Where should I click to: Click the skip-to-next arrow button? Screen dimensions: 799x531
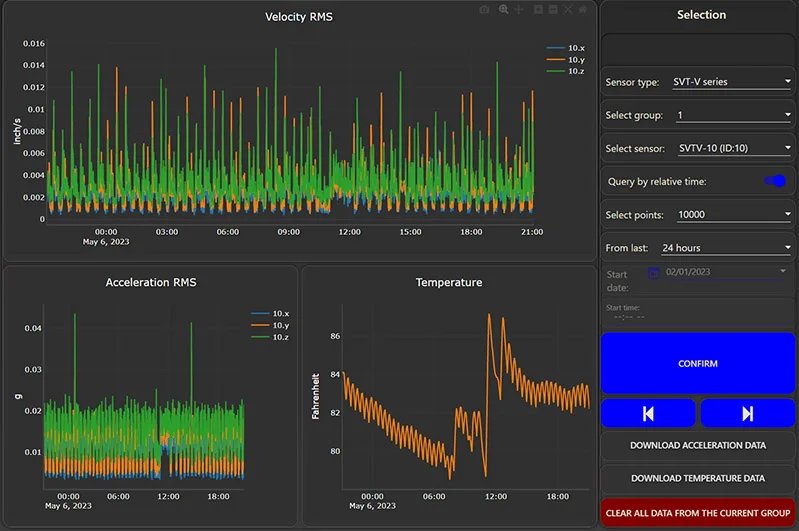(747, 413)
